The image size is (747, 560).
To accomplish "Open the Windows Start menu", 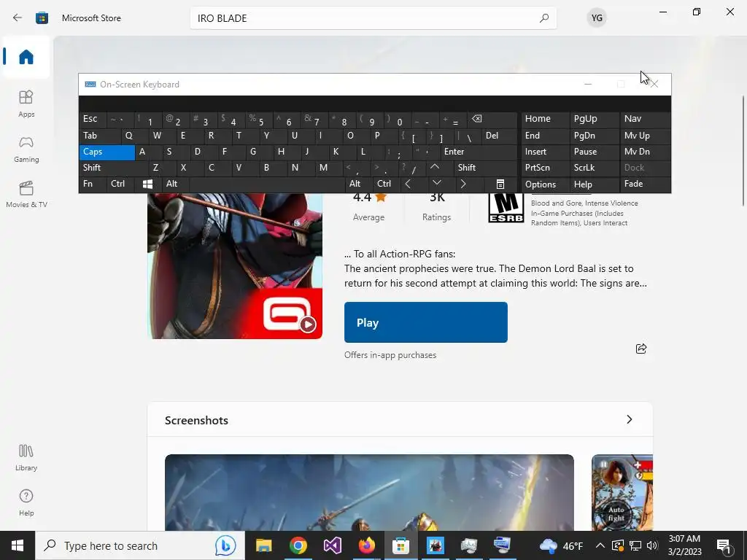I will [18, 545].
